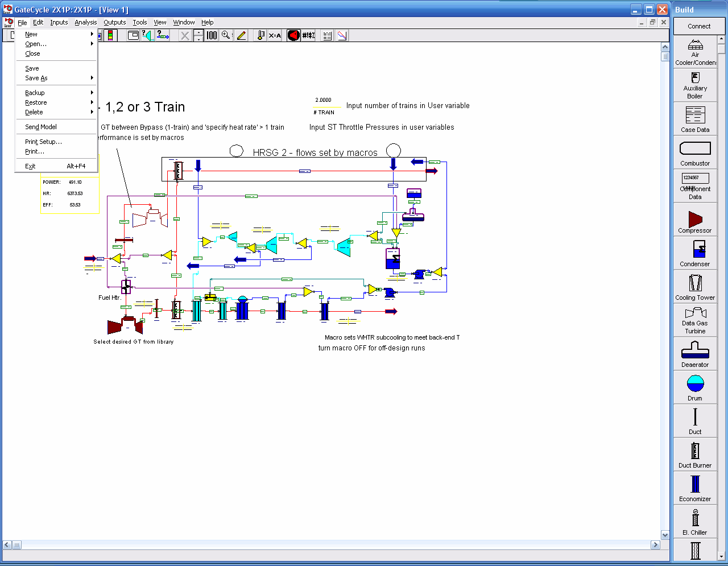Screen dimensions: 728x566
Task: Select the Air Cooler/Condenser build icon
Action: (695, 52)
